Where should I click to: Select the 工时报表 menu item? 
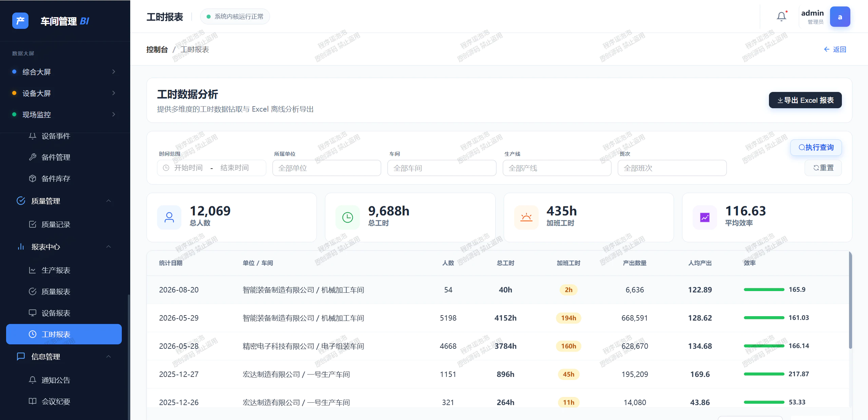(64, 334)
